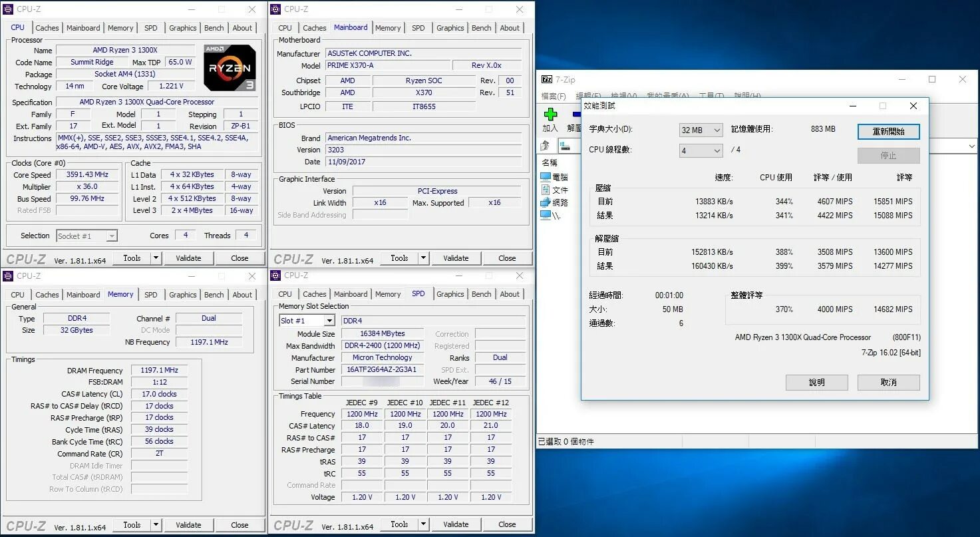Click the Module Size value 16384 MBytes

click(383, 333)
